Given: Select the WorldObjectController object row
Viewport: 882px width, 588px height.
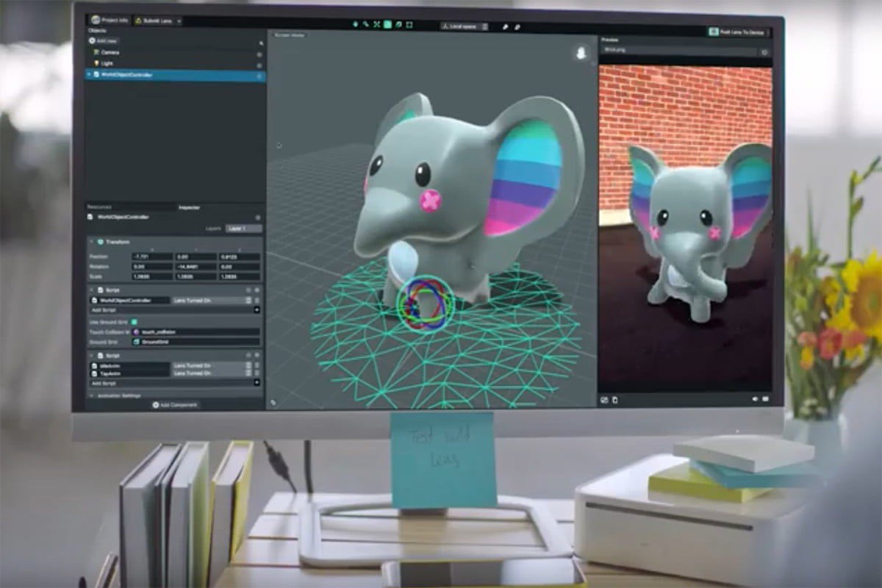Looking at the screenshot, I should [176, 75].
